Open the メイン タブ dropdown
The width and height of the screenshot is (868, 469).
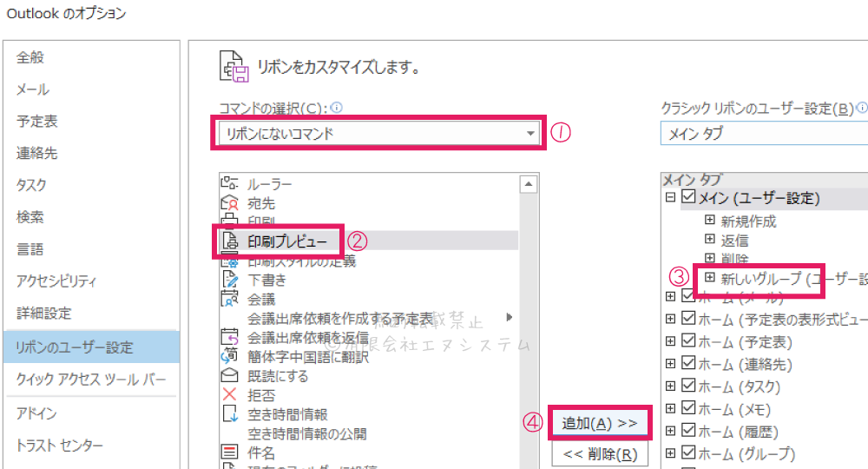click(x=764, y=134)
